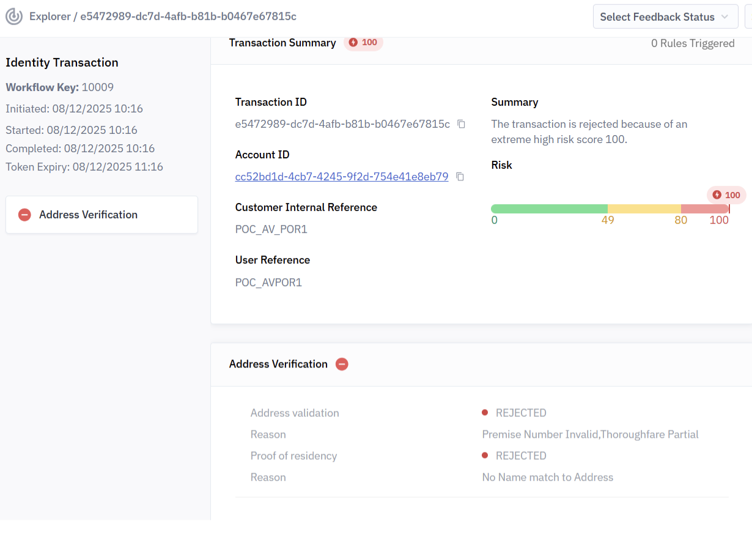Click red dot beside Address validation REJECTED
The width and height of the screenshot is (752, 560).
(x=485, y=413)
